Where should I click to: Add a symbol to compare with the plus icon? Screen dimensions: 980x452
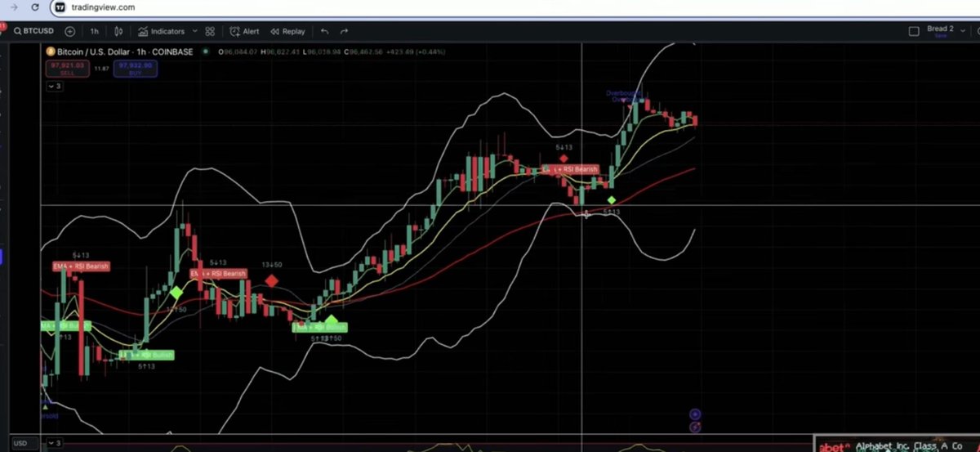tap(70, 31)
